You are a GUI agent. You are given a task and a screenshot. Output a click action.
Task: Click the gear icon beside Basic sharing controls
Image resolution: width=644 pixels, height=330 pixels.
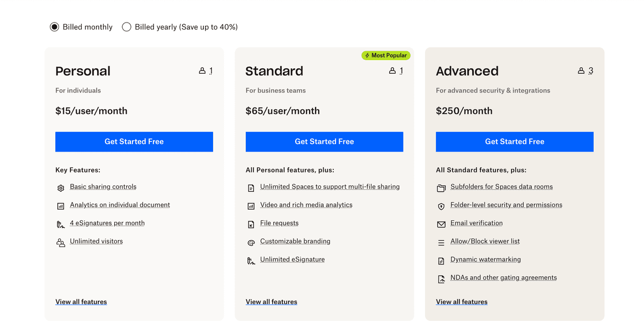[x=60, y=188]
